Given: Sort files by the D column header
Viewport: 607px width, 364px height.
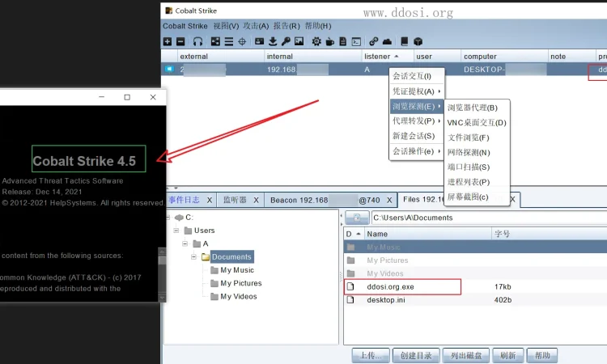Looking at the screenshot, I should [353, 234].
